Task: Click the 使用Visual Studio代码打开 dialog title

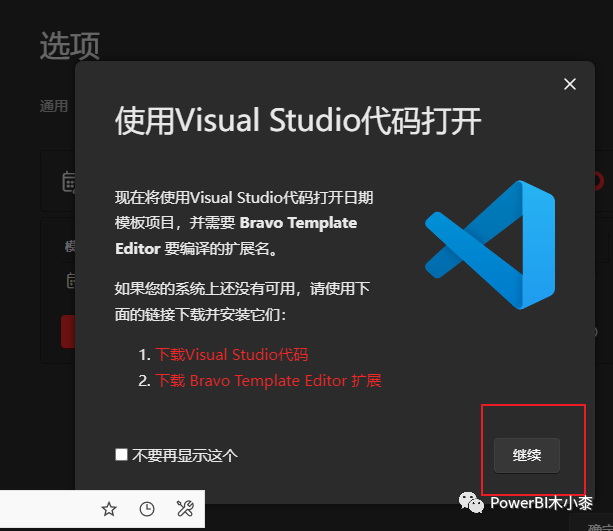Action: click(298, 120)
